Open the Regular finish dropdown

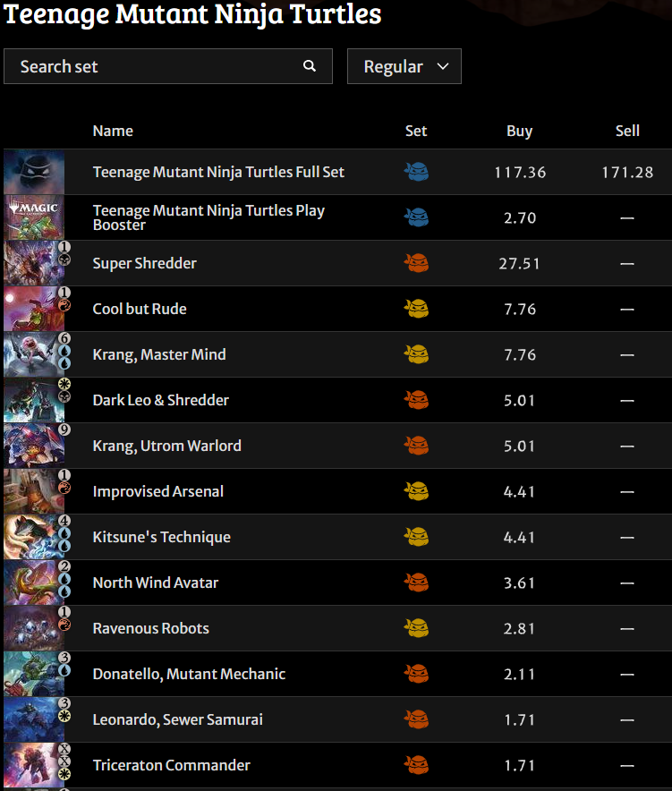click(x=404, y=66)
